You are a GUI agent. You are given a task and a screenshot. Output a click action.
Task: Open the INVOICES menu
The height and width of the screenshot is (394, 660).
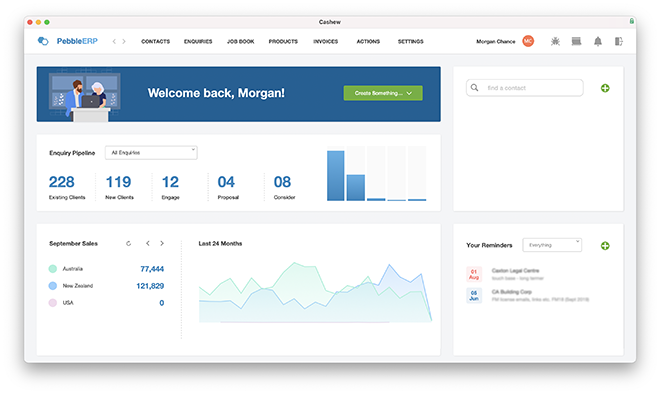pyautogui.click(x=325, y=41)
